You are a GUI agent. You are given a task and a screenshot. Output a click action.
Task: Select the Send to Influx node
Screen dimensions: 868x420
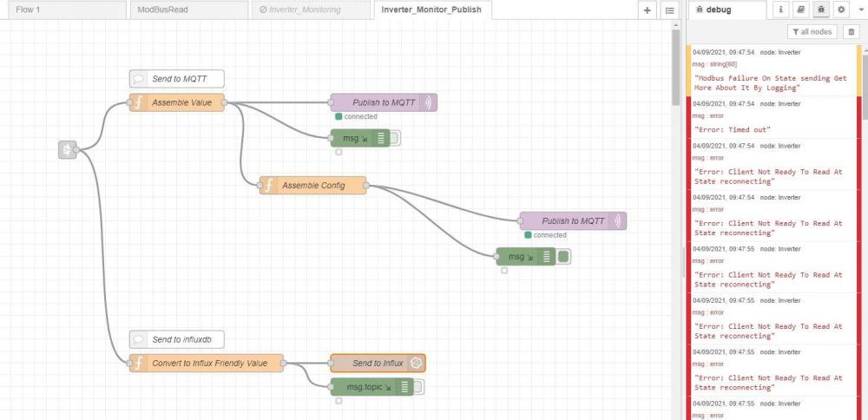378,364
